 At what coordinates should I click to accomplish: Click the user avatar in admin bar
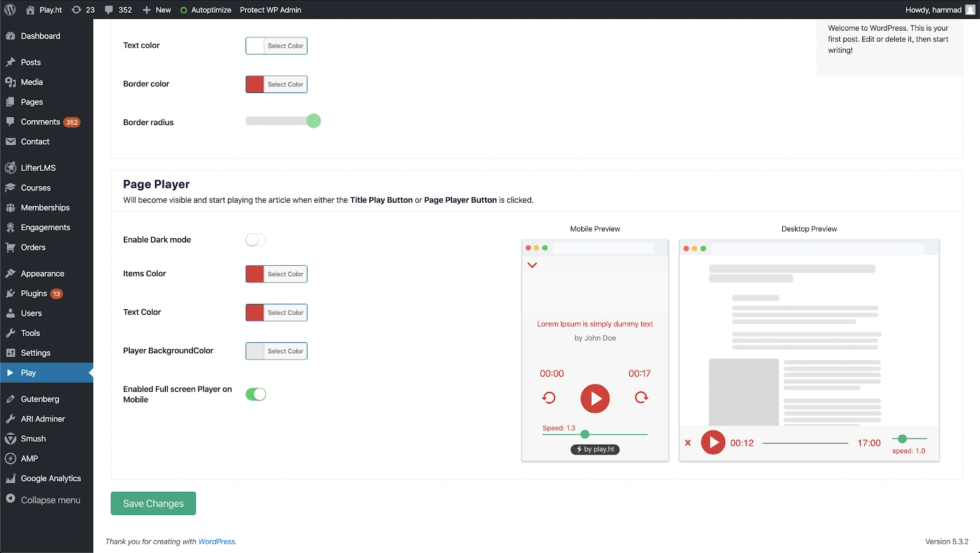point(970,10)
